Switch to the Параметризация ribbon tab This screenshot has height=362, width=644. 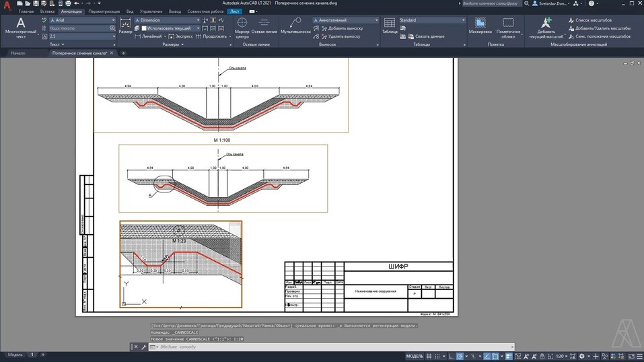[104, 11]
